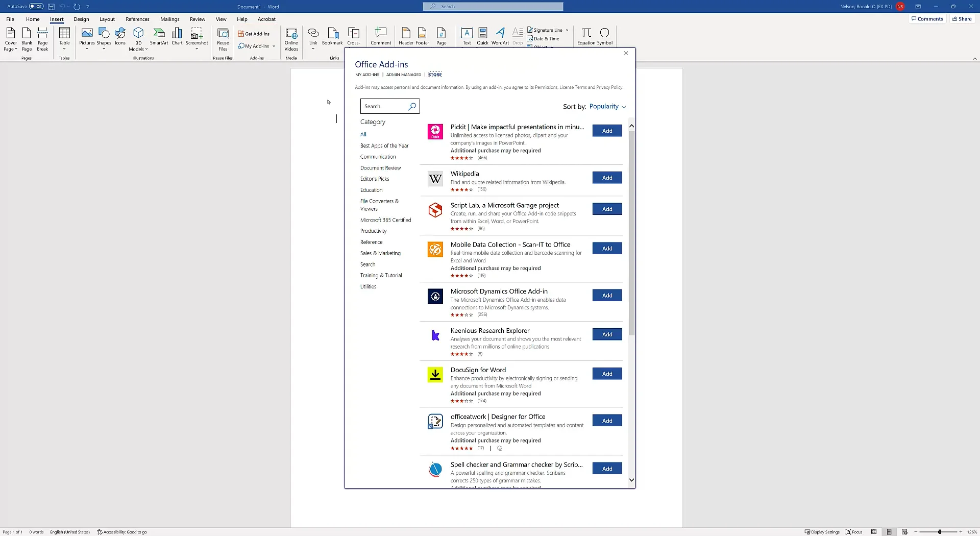This screenshot has width=980, height=536.
Task: Expand the My Add-ins dropdown
Action: 274,46
